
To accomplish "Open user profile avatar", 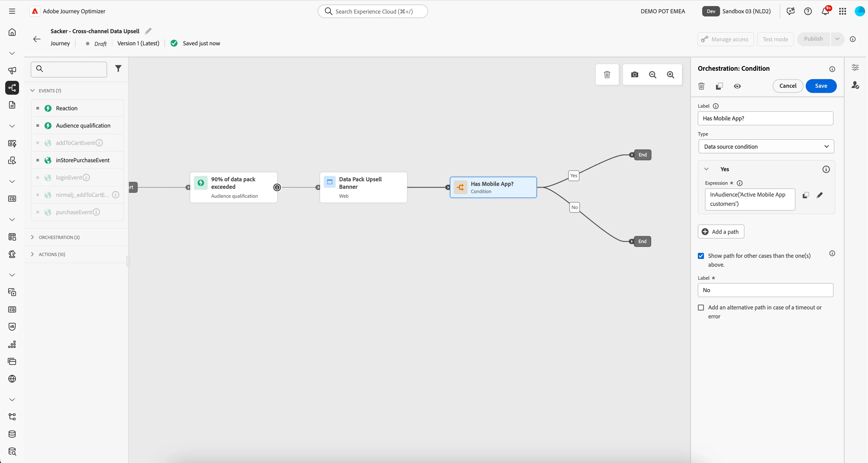I will point(860,11).
